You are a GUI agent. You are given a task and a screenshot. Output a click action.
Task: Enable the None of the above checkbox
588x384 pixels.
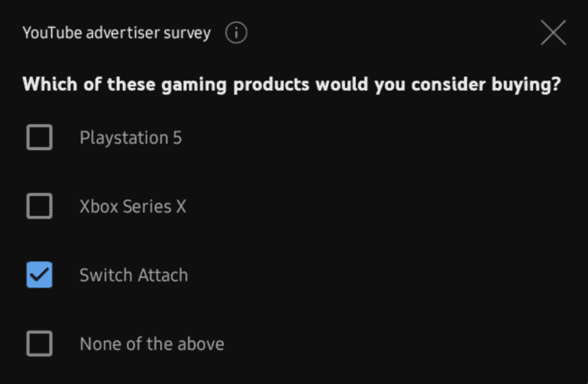tap(40, 343)
